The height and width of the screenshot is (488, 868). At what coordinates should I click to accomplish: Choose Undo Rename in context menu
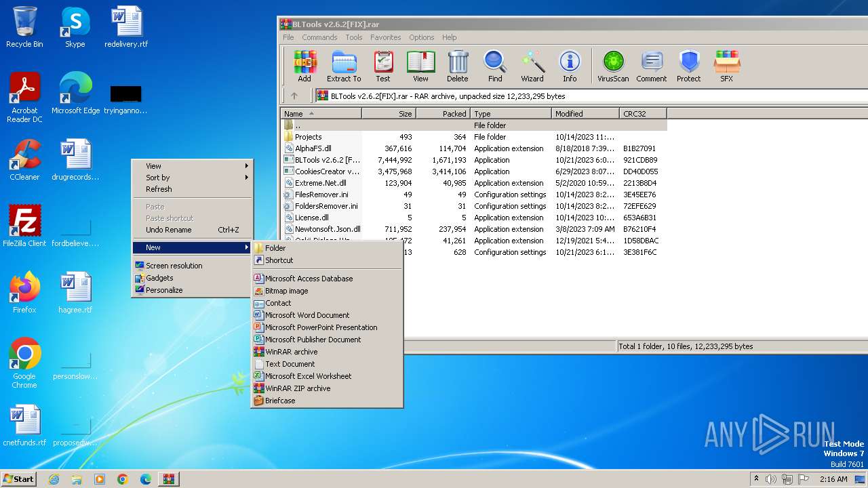pyautogui.click(x=192, y=230)
